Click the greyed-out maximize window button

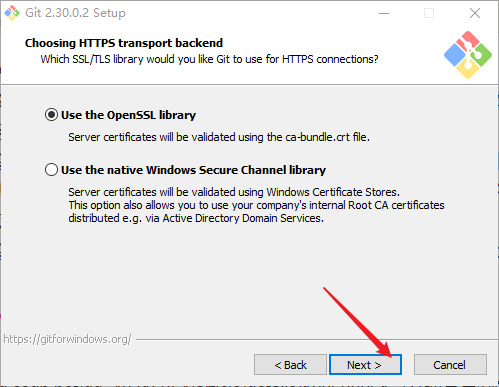point(429,13)
